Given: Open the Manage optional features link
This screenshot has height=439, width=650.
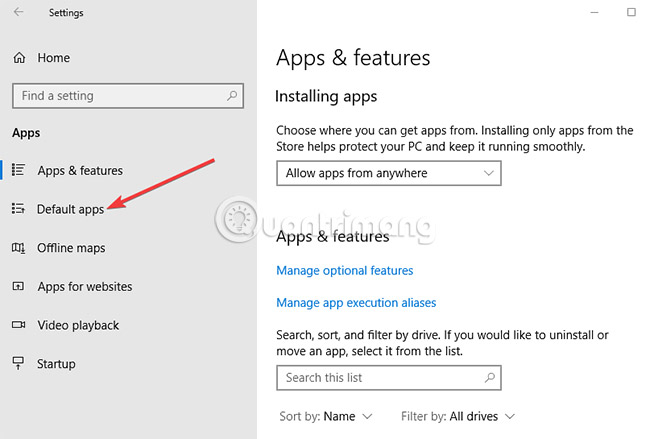Looking at the screenshot, I should point(344,270).
